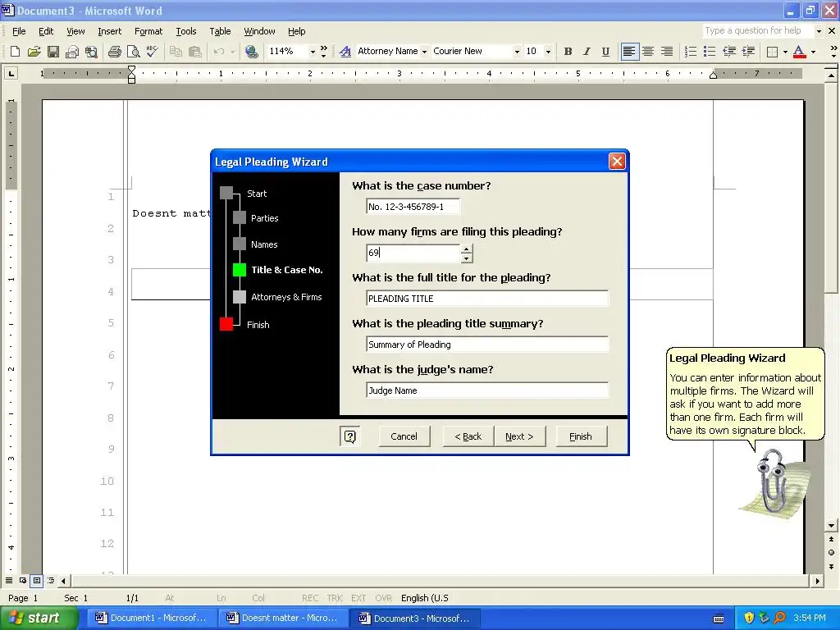Toggle Align Left paragraph alignment
The width and height of the screenshot is (840, 630).
[x=629, y=52]
